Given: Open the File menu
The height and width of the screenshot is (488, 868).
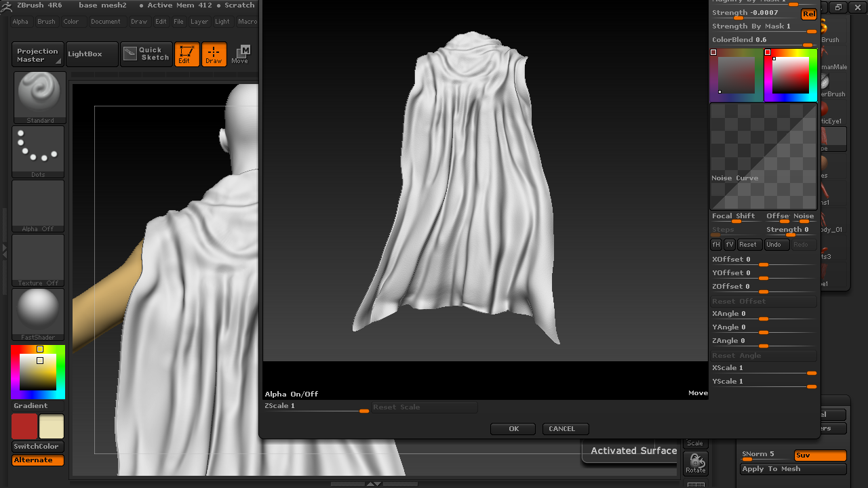Looking at the screenshot, I should pyautogui.click(x=178, y=22).
